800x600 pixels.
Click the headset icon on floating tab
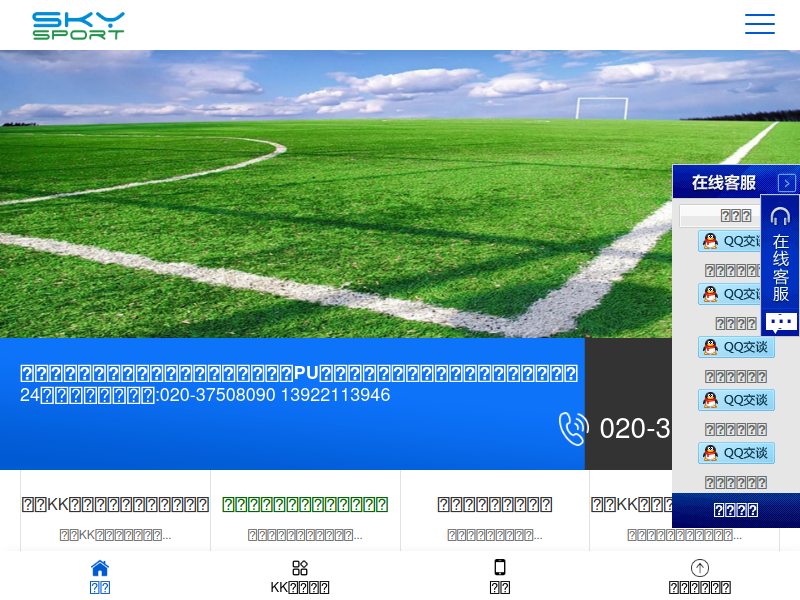tap(780, 216)
